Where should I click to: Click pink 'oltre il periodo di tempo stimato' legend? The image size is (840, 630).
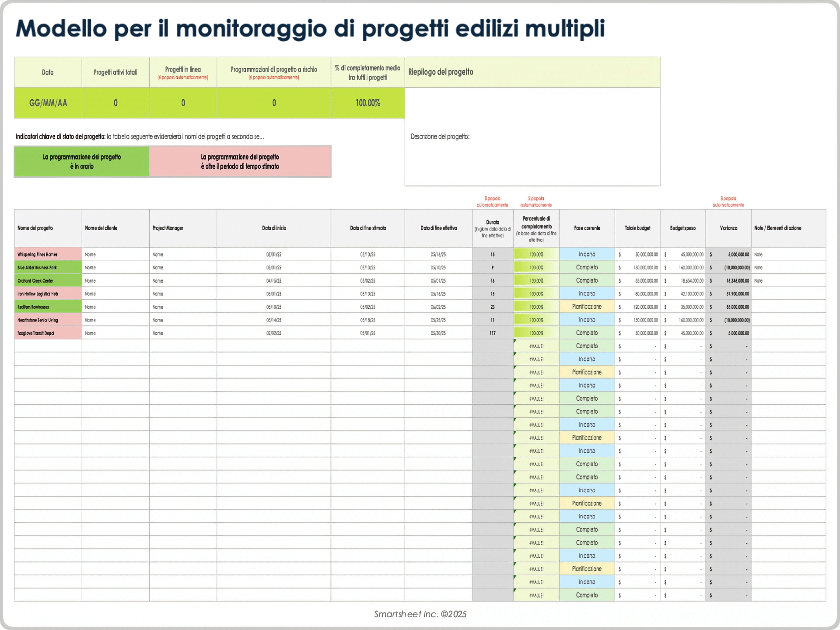240,161
